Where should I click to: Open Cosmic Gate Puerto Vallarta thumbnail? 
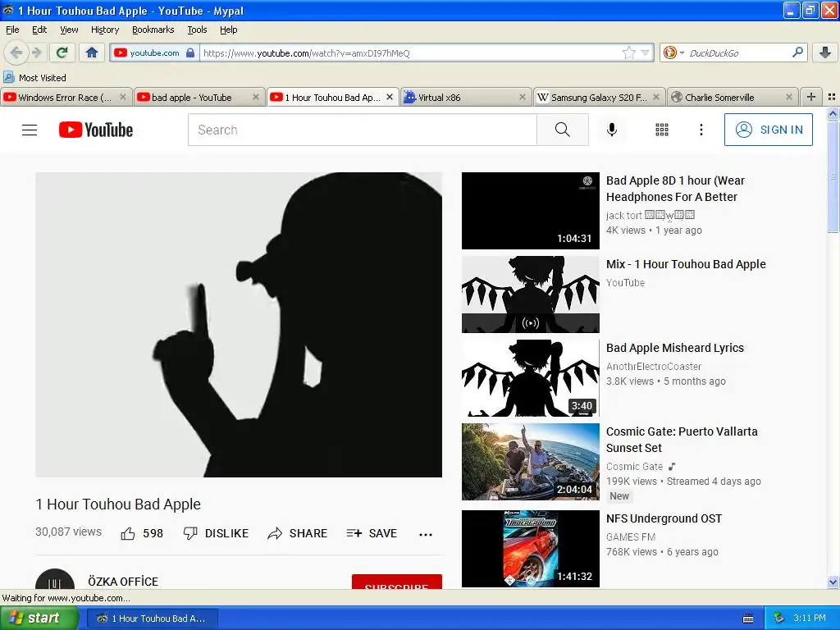click(531, 462)
